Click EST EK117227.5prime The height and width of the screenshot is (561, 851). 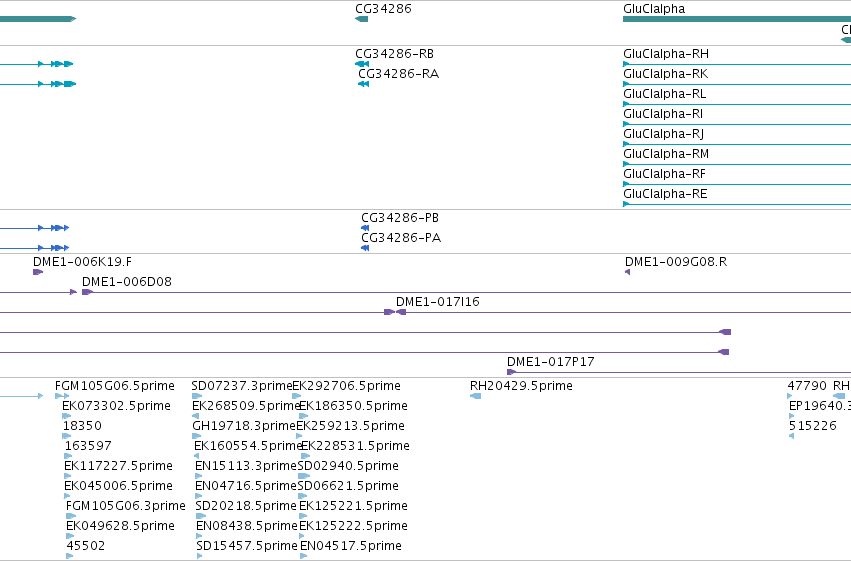118,466
